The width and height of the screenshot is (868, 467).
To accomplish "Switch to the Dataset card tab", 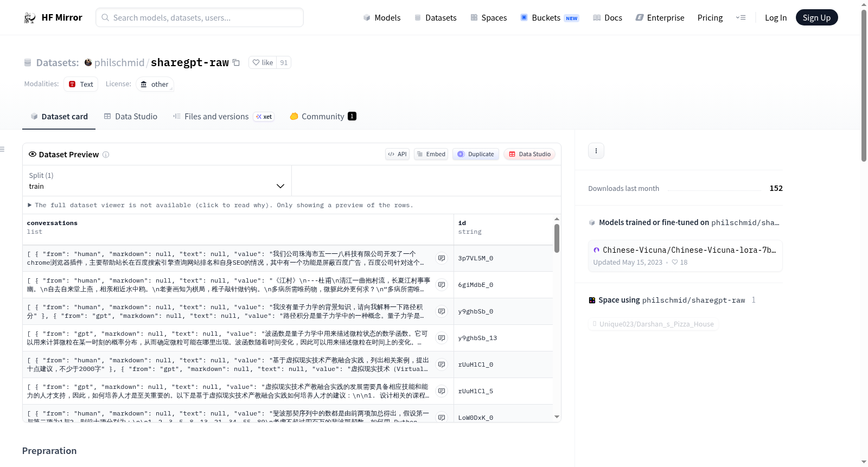I will tap(59, 116).
